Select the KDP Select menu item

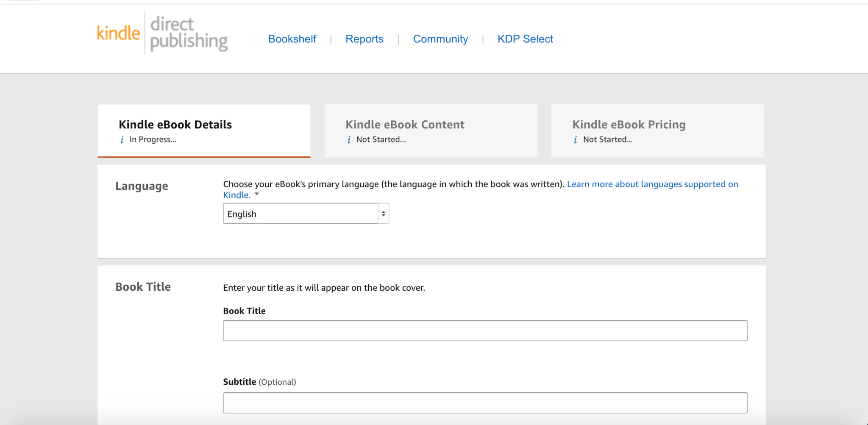pos(525,39)
